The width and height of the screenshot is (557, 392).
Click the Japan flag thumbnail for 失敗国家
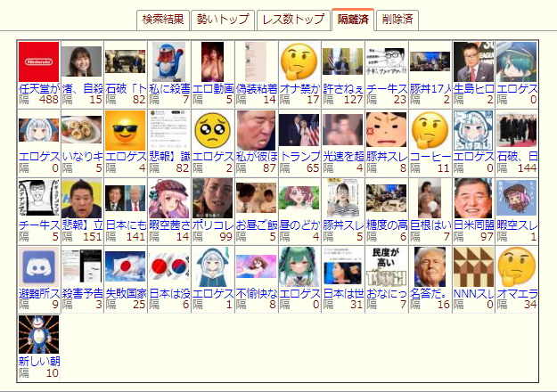(x=125, y=265)
